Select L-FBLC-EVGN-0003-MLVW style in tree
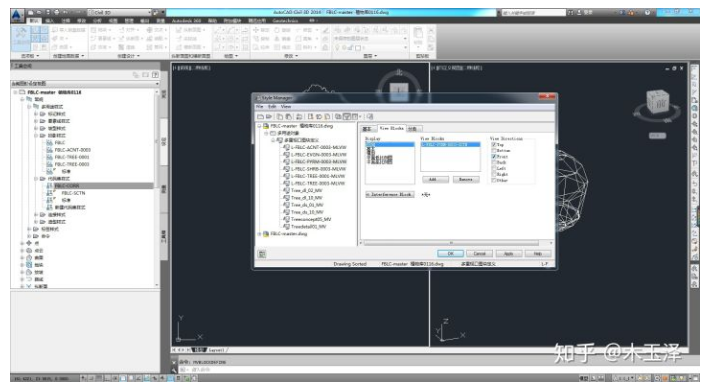The width and height of the screenshot is (709, 387). [318, 155]
